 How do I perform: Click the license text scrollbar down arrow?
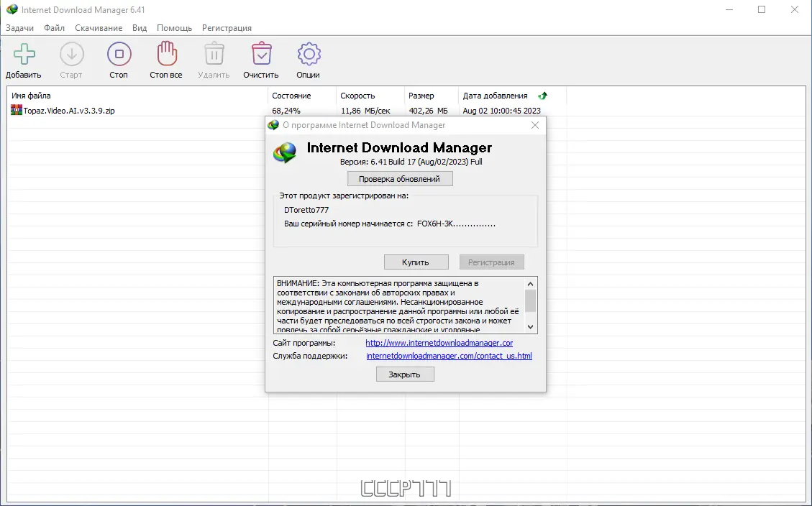[x=531, y=327]
